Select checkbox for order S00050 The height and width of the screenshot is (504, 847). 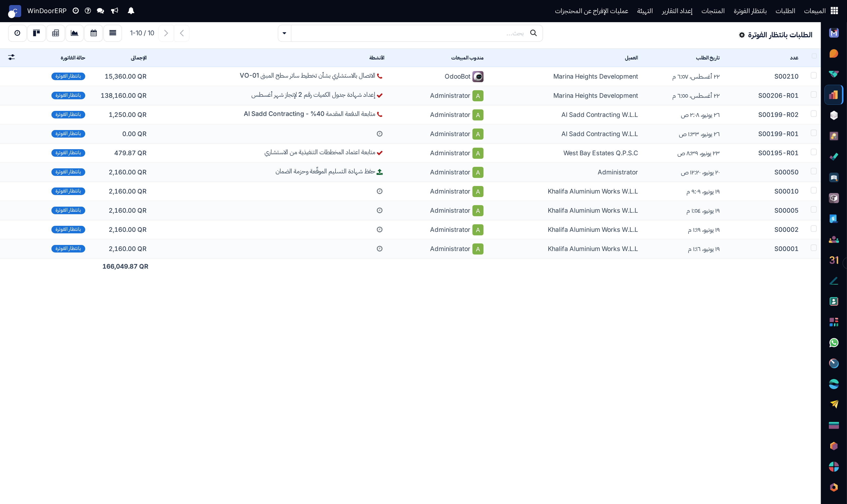(814, 171)
